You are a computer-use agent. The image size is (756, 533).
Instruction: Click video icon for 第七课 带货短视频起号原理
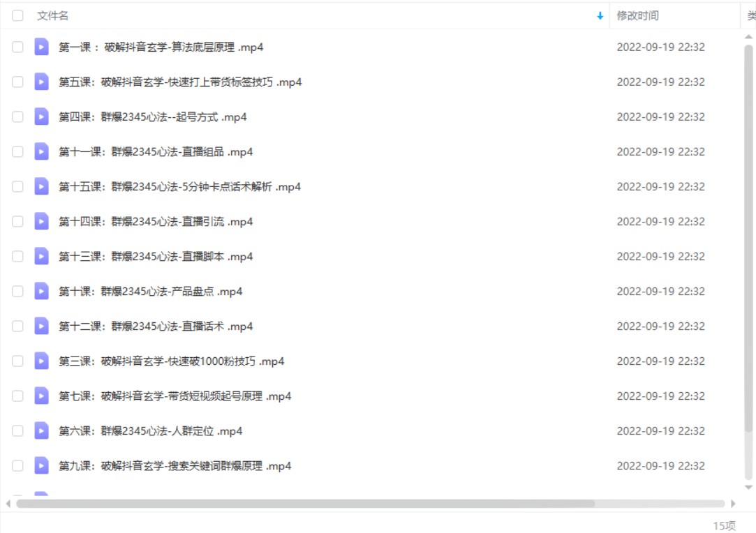coord(41,396)
